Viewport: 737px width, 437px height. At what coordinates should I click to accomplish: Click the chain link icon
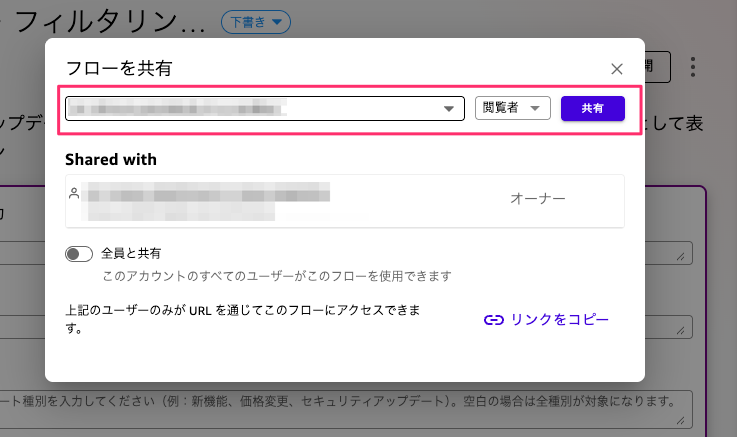coord(494,320)
